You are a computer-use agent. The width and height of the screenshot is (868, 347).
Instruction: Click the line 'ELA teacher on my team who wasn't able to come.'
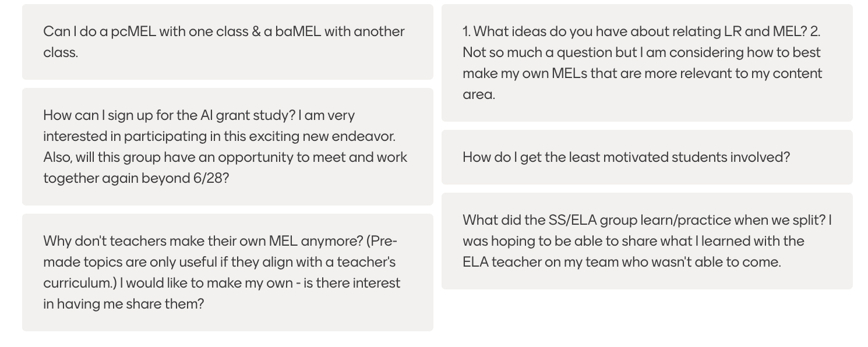622,262
